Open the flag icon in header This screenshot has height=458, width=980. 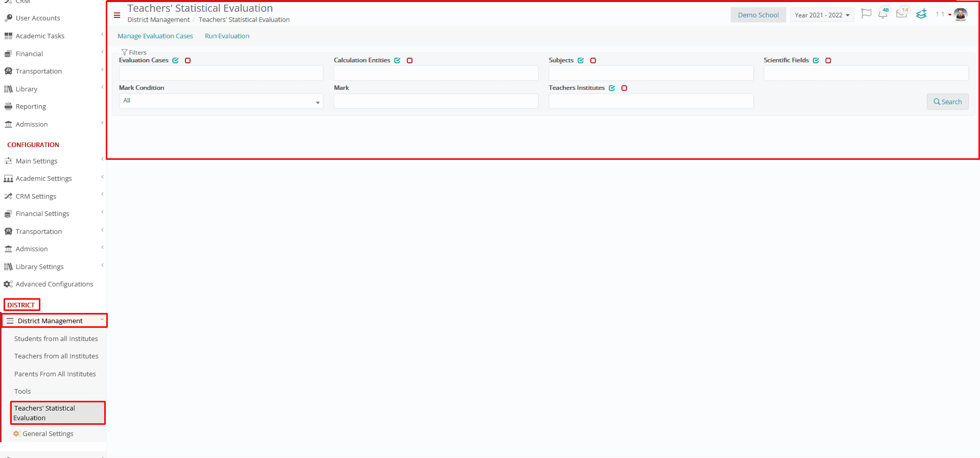pos(866,14)
